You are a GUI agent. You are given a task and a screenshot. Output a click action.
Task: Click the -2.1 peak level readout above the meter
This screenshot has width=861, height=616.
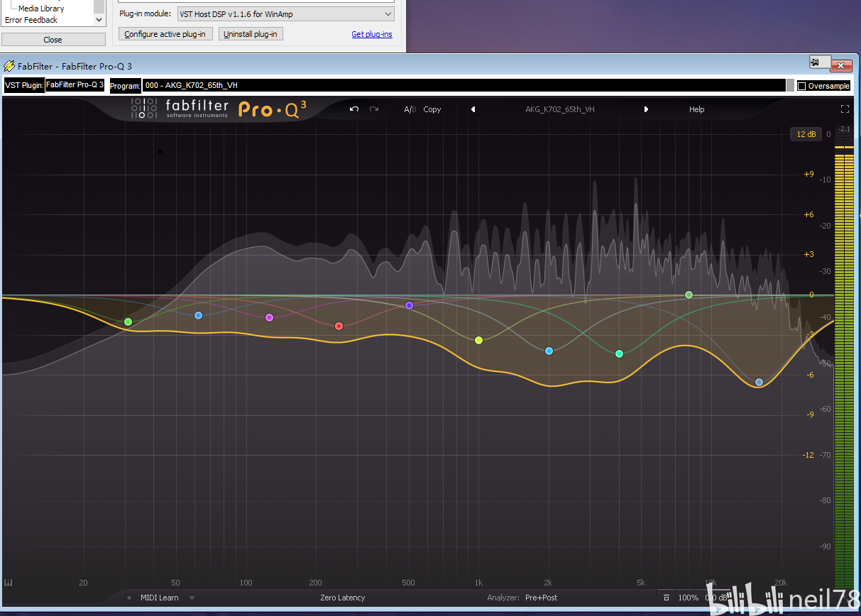(x=844, y=129)
